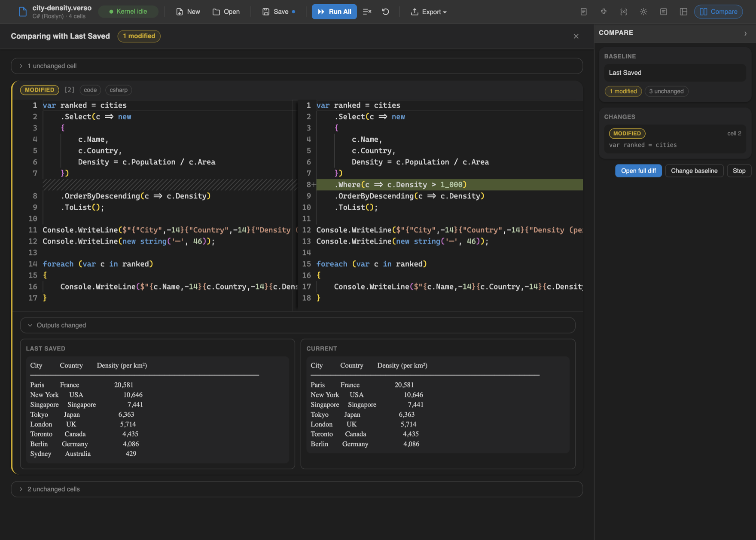Toggle the Compare mode button
This screenshot has width=756, height=540.
tap(719, 12)
